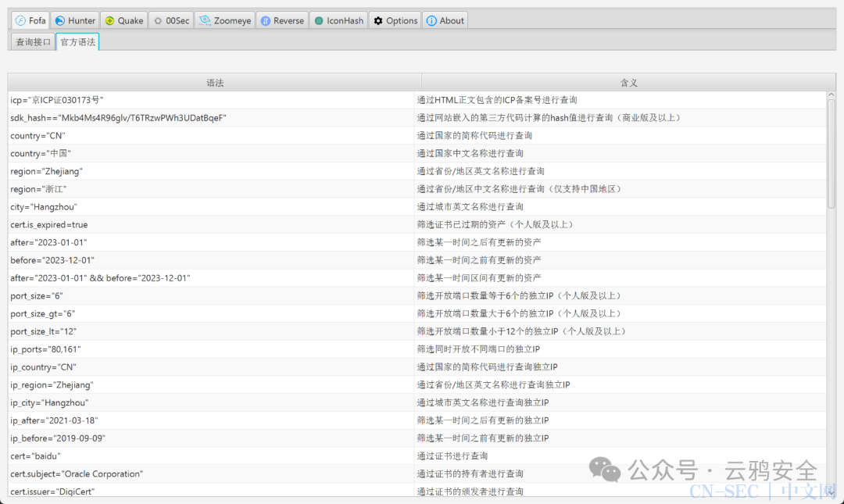Switch to the Hunter tab

pos(75,20)
